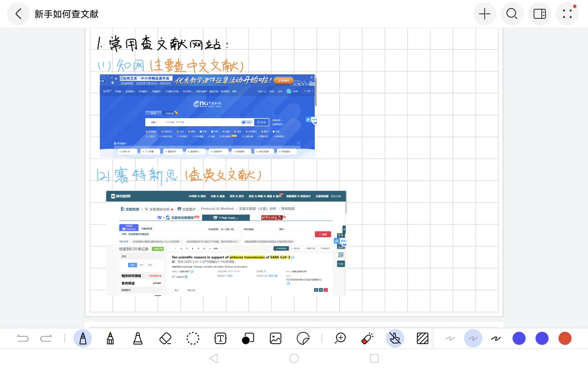Open the side panel view icon

(x=540, y=14)
